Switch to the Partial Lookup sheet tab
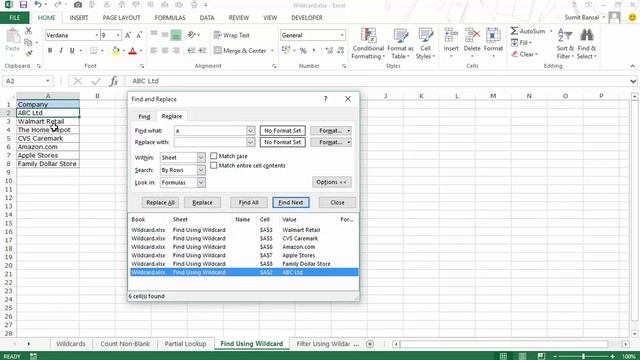The image size is (640, 360). [x=185, y=344]
